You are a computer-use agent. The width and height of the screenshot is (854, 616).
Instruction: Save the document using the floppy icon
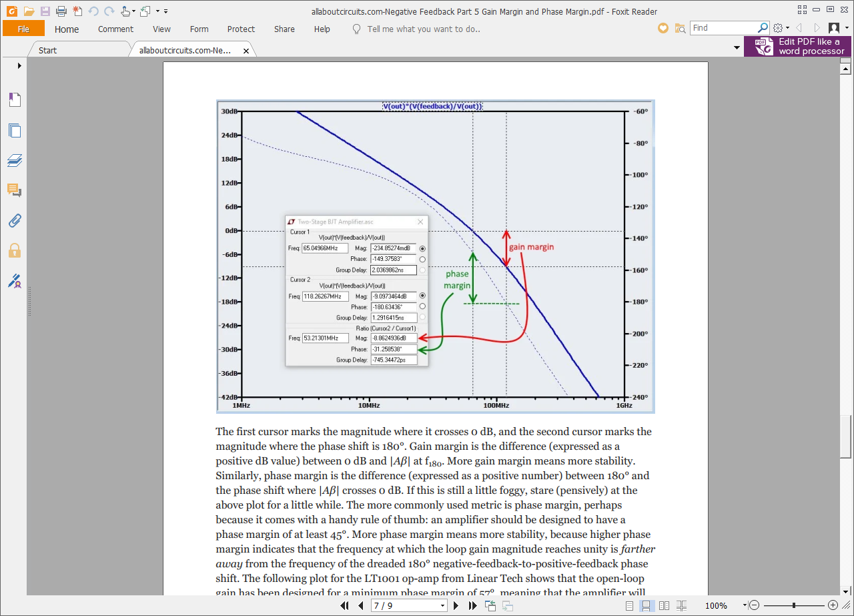coord(45,11)
